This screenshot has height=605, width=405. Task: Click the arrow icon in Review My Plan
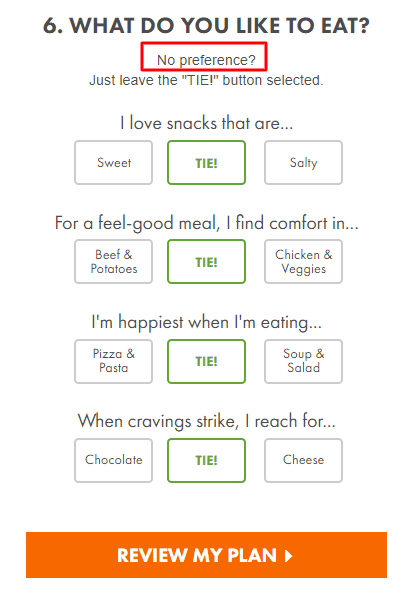pyautogui.click(x=288, y=556)
